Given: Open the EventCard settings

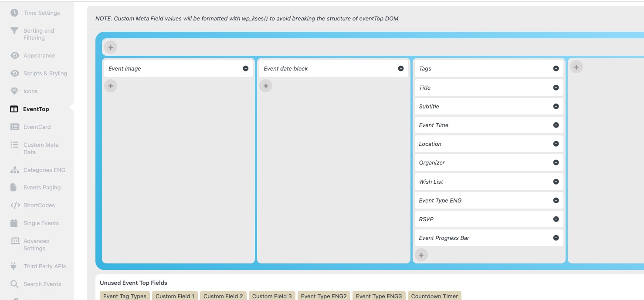Looking at the screenshot, I should (37, 127).
